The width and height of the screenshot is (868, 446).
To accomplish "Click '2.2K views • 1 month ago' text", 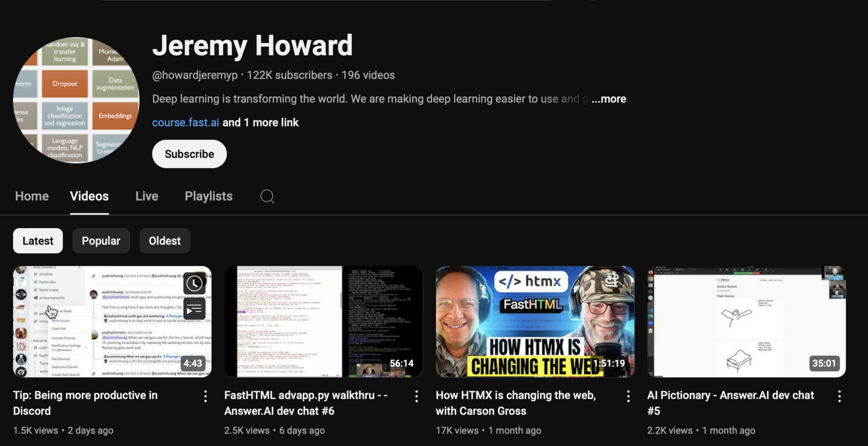I will pyautogui.click(x=701, y=431).
